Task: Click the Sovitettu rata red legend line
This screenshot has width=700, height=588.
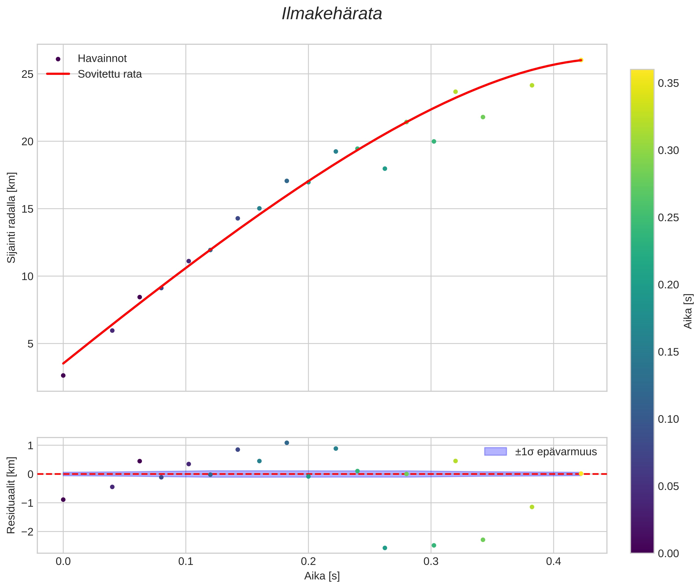Action: (58, 74)
